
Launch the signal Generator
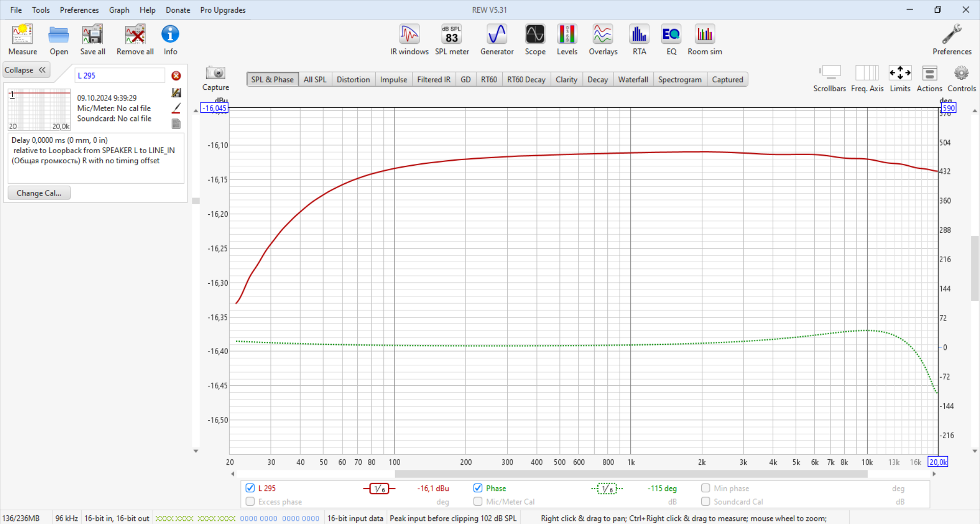tap(497, 40)
